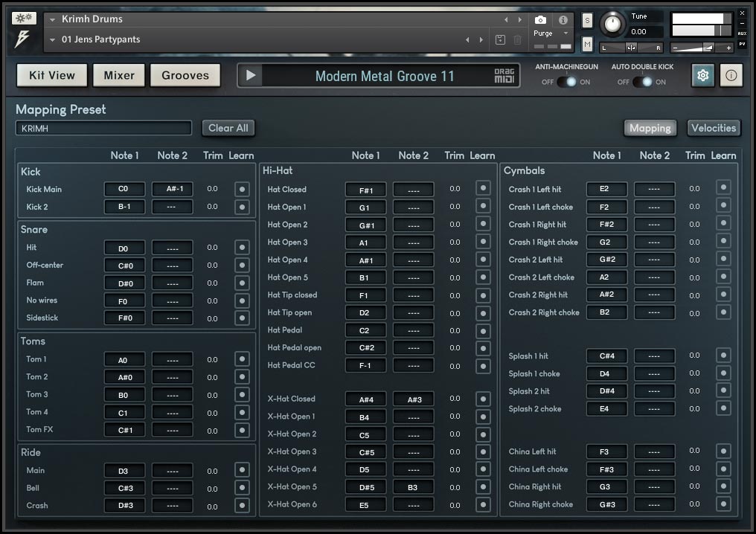
Task: Click the Tune value field showing 0.00
Action: pos(645,32)
